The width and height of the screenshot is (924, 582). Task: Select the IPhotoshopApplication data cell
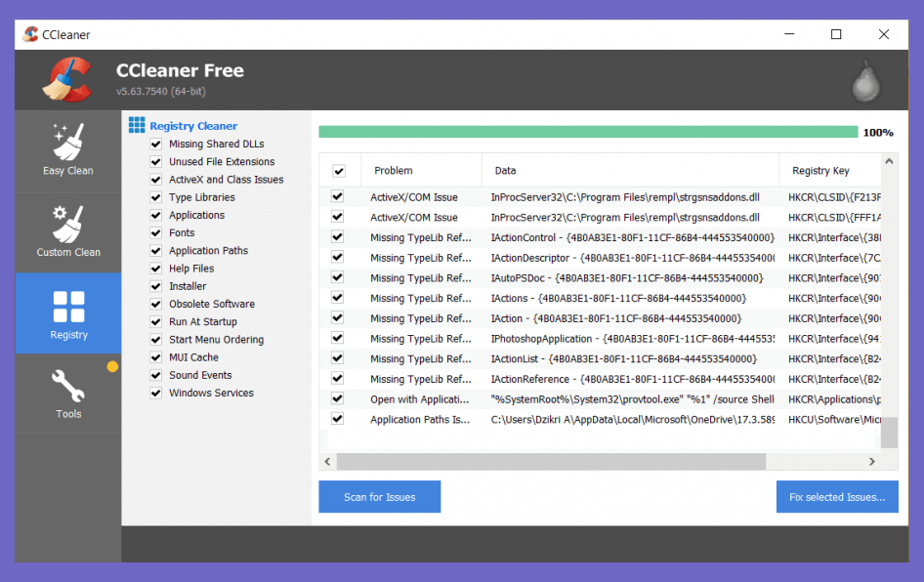point(633,339)
